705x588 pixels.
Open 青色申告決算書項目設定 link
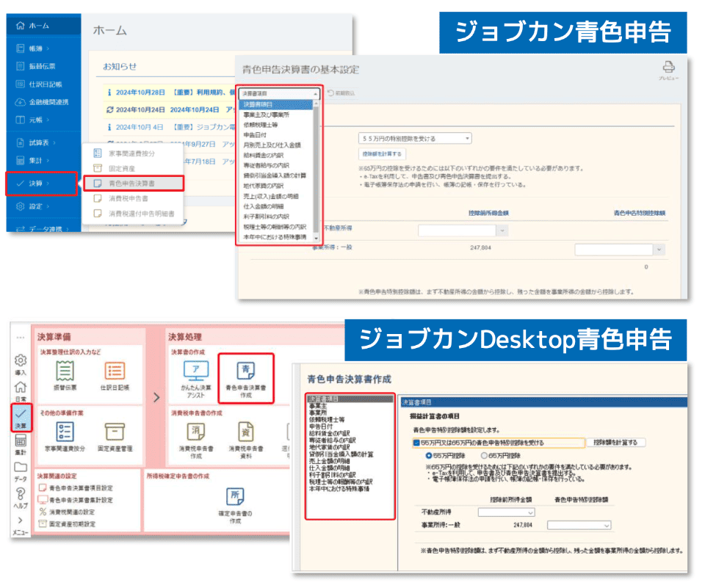(81, 488)
